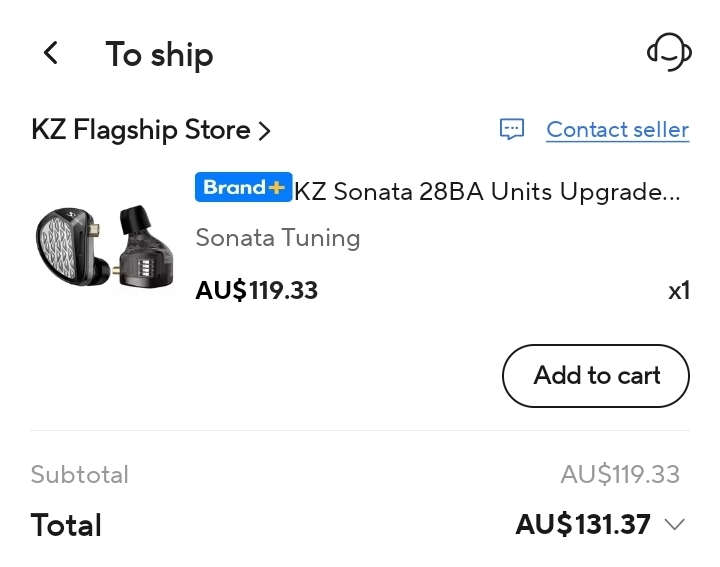Expand the Total price breakdown chevron

tap(674, 524)
